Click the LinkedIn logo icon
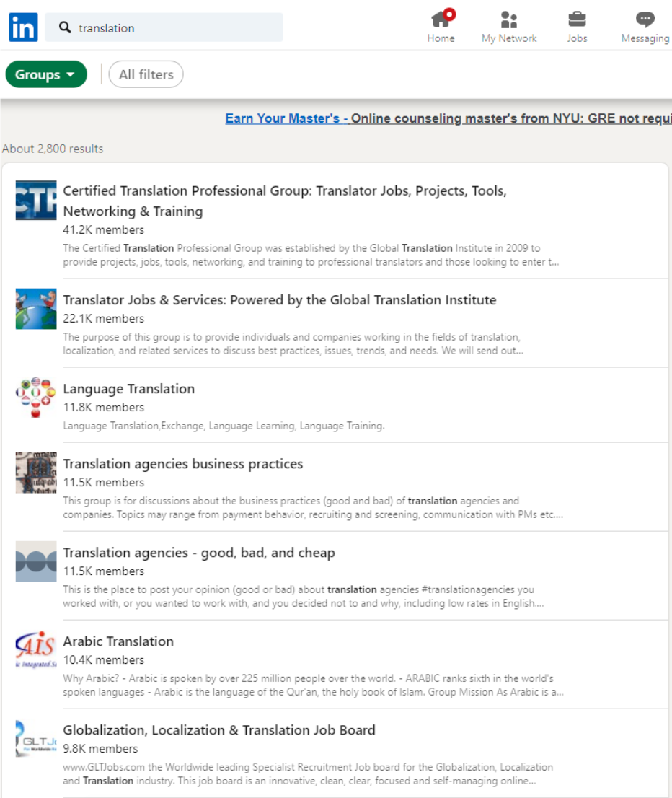Viewport: 672px width, 798px height. (x=23, y=28)
